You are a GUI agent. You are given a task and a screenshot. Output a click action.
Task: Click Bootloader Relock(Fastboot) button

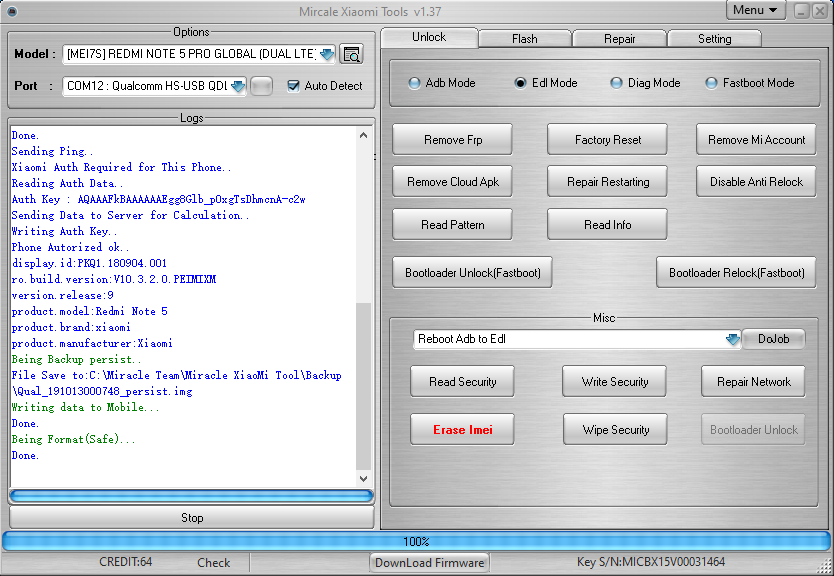pyautogui.click(x=737, y=273)
